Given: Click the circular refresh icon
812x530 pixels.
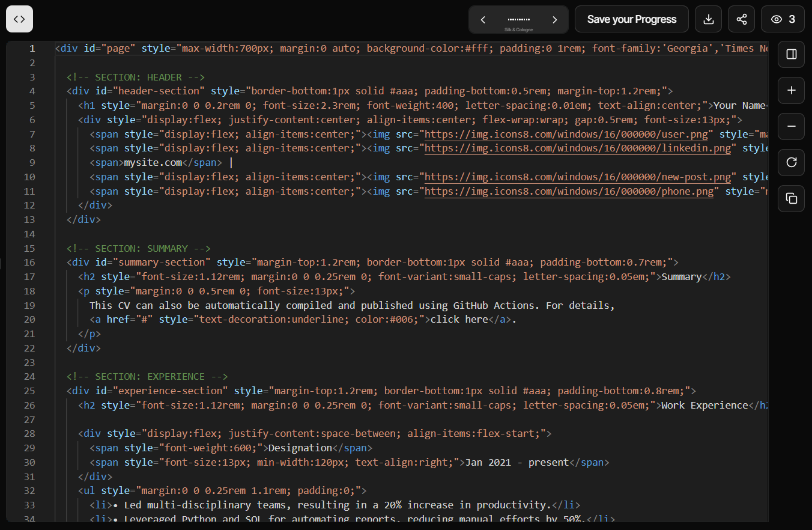Looking at the screenshot, I should click(791, 162).
